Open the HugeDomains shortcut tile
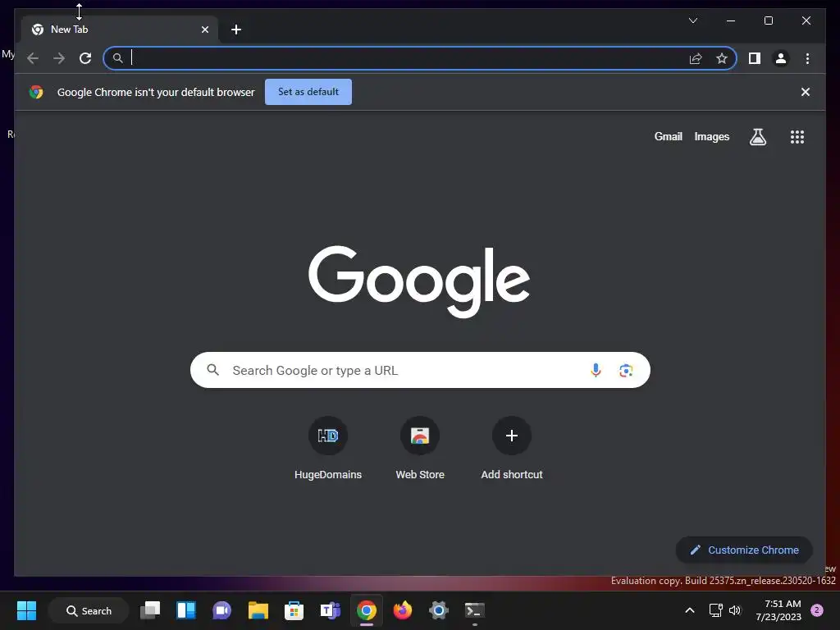 (328, 449)
